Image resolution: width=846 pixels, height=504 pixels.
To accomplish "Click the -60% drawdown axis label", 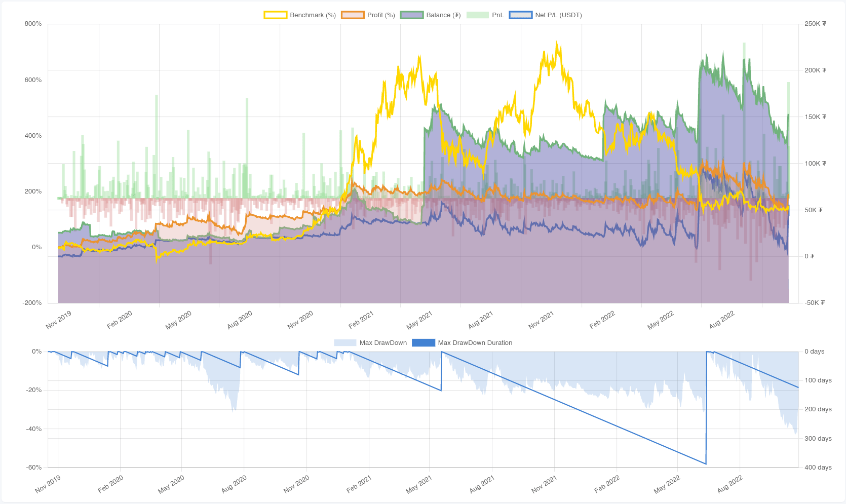I will [x=34, y=467].
